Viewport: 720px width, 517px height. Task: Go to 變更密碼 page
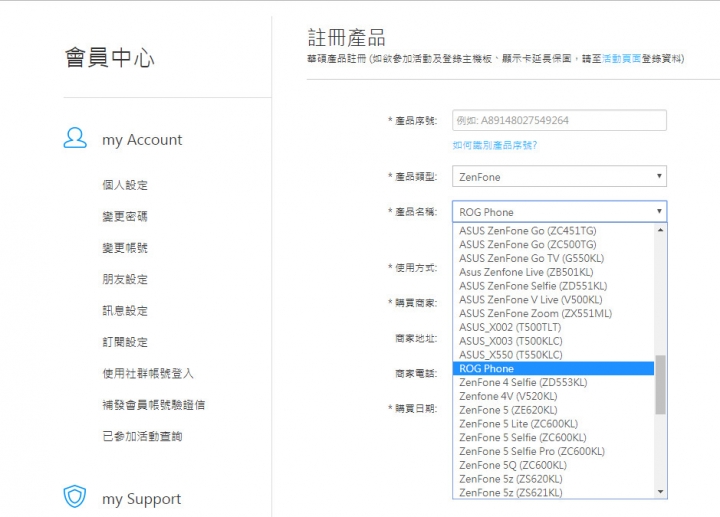pos(125,216)
